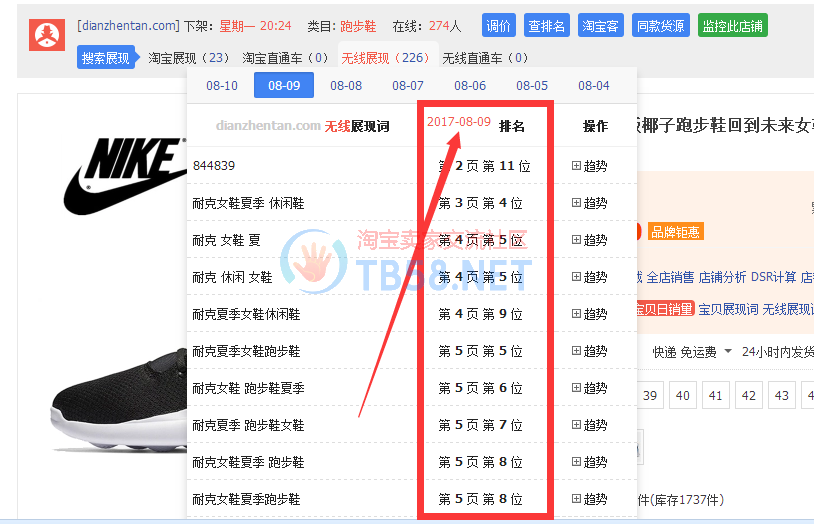
Task: Open the dropdown arrow beside 快递 免运费
Action: click(728, 352)
